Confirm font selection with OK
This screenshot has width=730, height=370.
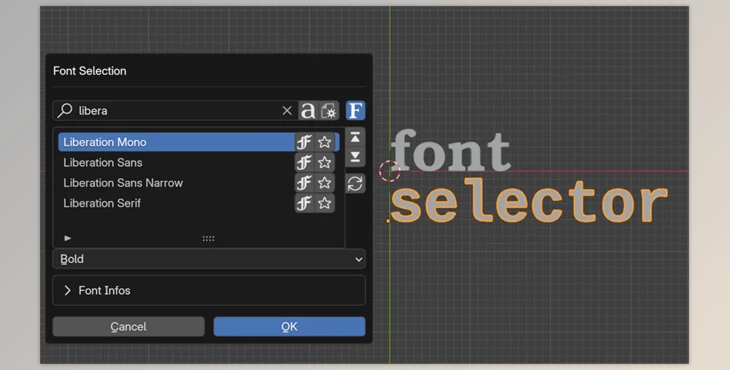point(289,327)
